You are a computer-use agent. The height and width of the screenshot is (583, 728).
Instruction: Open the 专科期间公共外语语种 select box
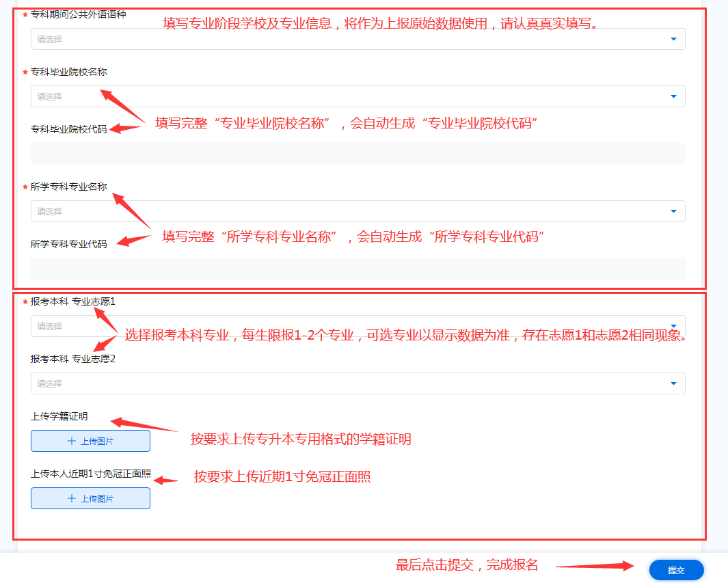(x=342, y=39)
